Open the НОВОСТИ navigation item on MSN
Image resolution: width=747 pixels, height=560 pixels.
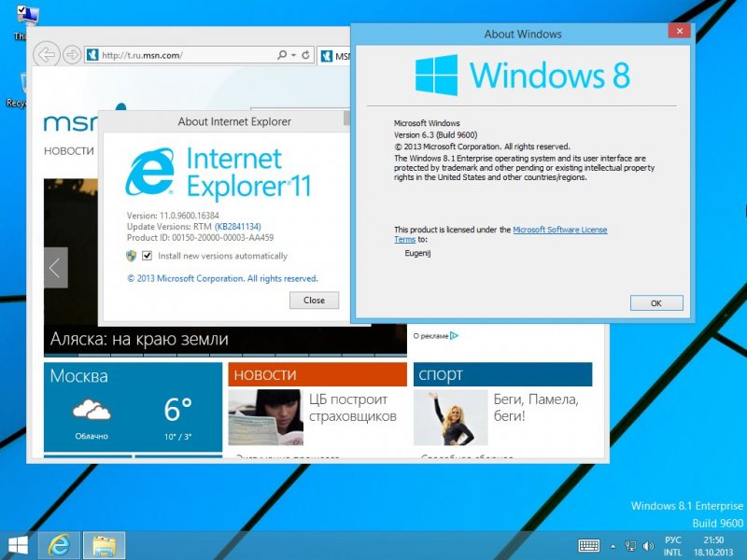[x=69, y=151]
